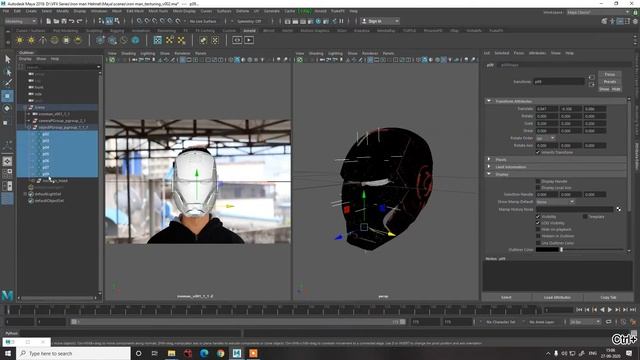Open Arnold RenderView play icon on shelf
Image resolution: width=640 pixels, height=360 pixels.
click(249, 40)
